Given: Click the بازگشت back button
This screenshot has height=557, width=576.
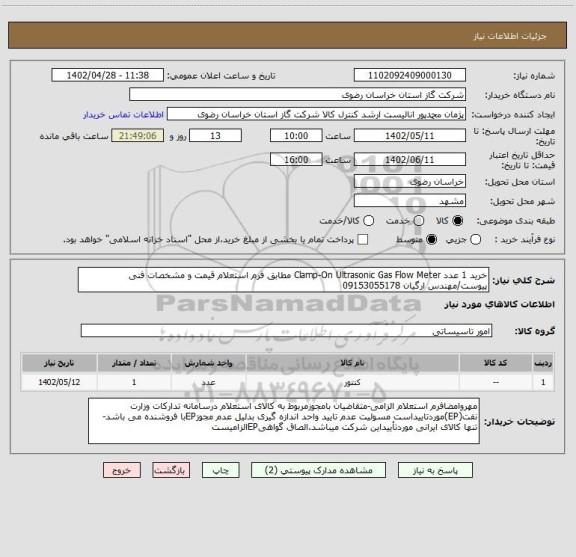Looking at the screenshot, I should tap(171, 470).
